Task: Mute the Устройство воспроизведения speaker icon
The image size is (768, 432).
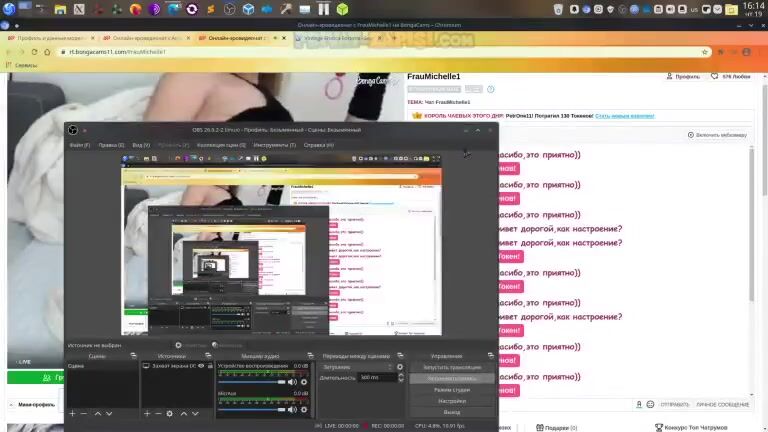Action: pyautogui.click(x=292, y=382)
